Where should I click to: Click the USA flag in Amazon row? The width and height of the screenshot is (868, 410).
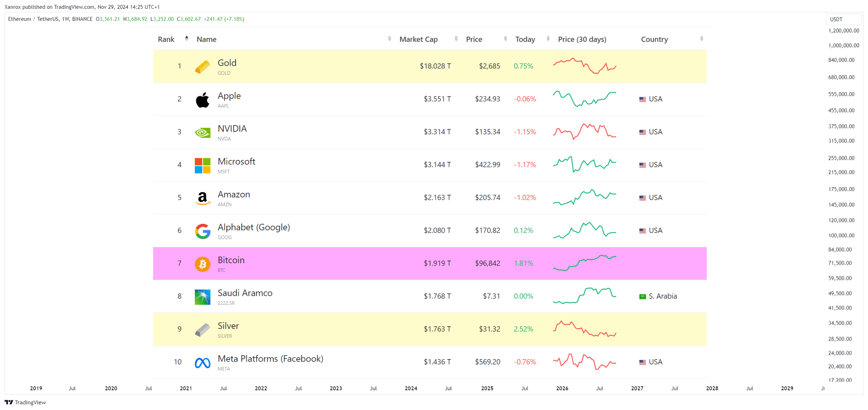click(x=642, y=198)
